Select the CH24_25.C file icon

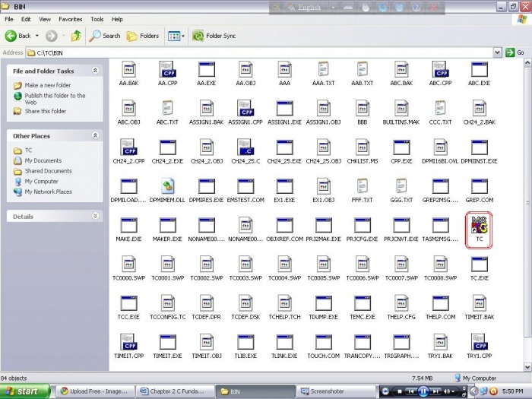pos(245,147)
